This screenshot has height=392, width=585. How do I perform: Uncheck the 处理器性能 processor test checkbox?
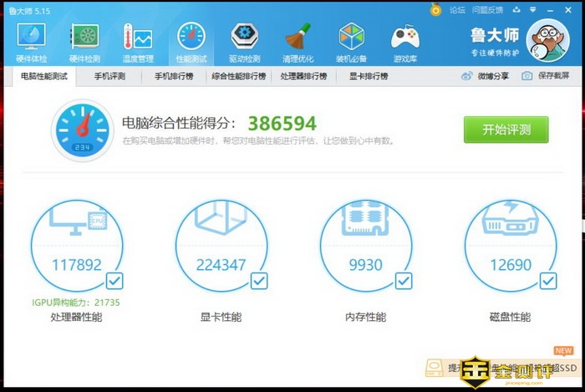(x=115, y=280)
